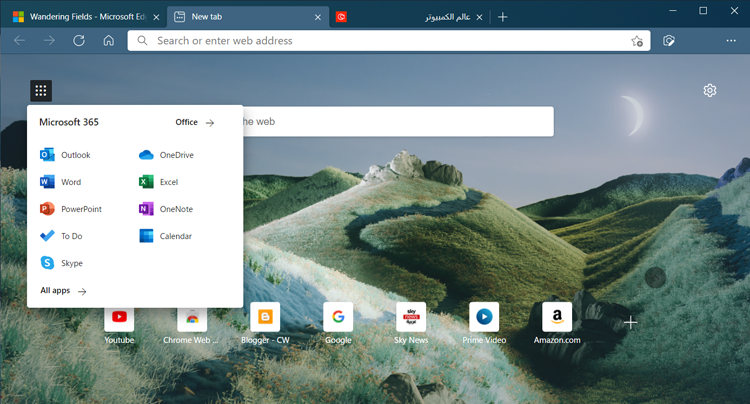This screenshot has height=404, width=750.
Task: Click the search magnifier in address bar
Action: coord(142,41)
